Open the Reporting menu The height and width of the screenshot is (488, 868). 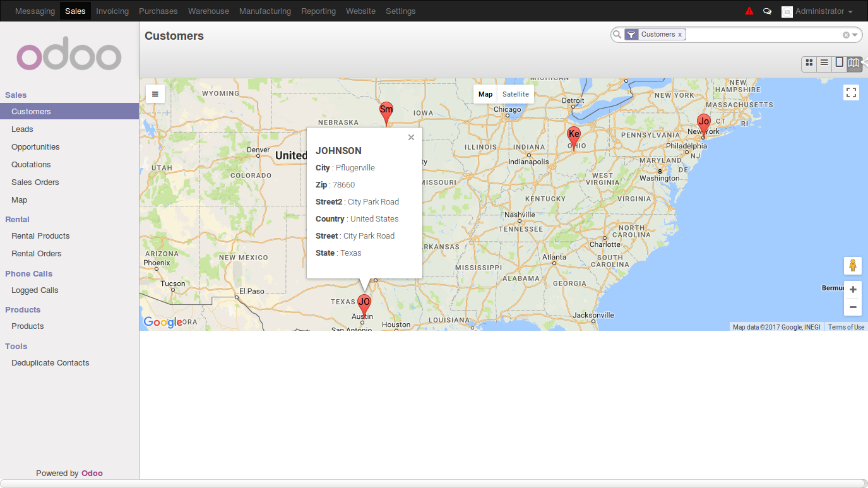(318, 11)
